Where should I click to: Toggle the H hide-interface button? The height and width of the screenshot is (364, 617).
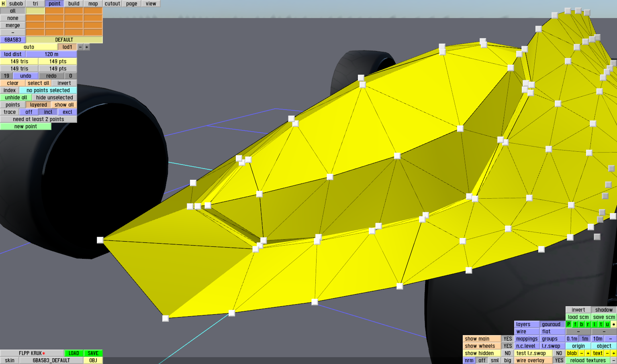click(3, 4)
